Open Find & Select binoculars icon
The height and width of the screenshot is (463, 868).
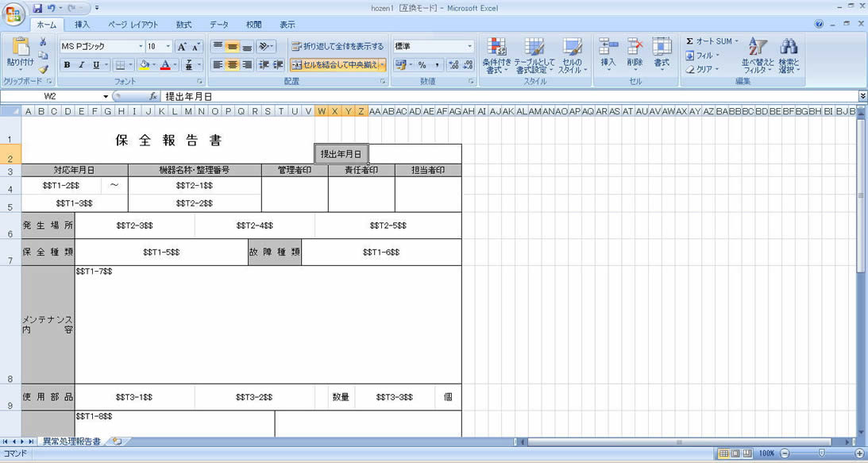click(x=788, y=56)
